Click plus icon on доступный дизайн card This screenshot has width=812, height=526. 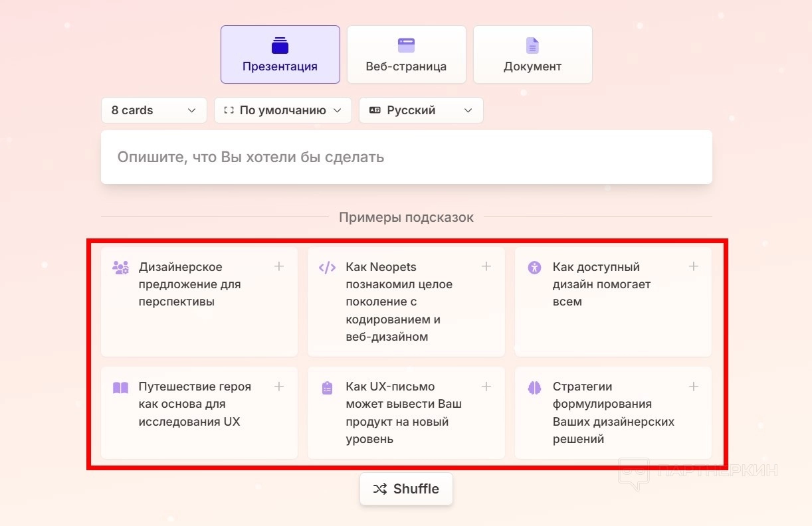pyautogui.click(x=693, y=266)
